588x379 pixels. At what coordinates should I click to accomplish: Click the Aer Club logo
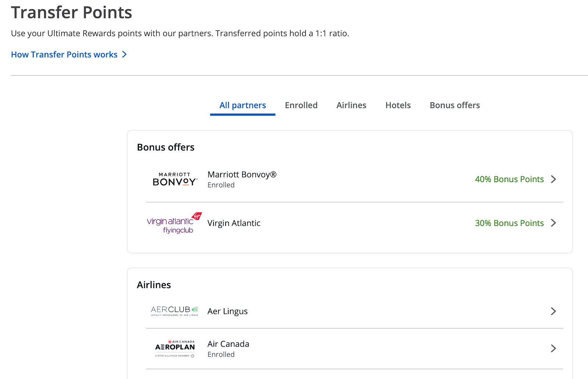tap(175, 311)
